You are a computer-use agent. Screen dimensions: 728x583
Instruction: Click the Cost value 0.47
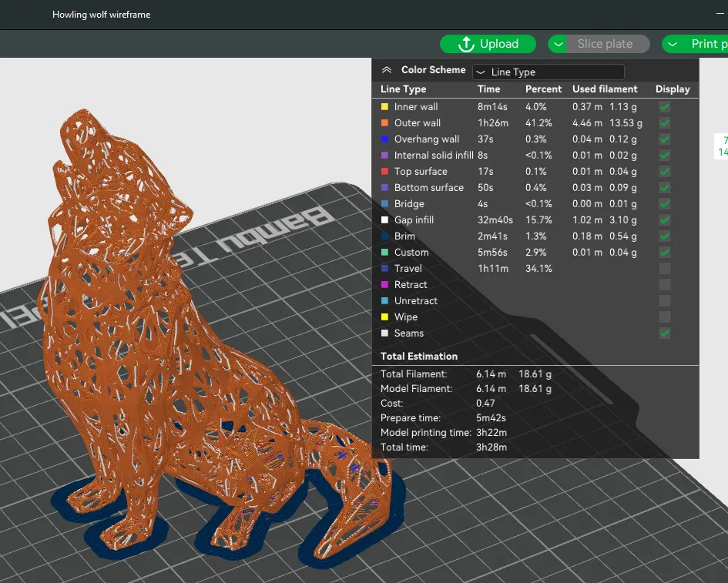point(485,404)
